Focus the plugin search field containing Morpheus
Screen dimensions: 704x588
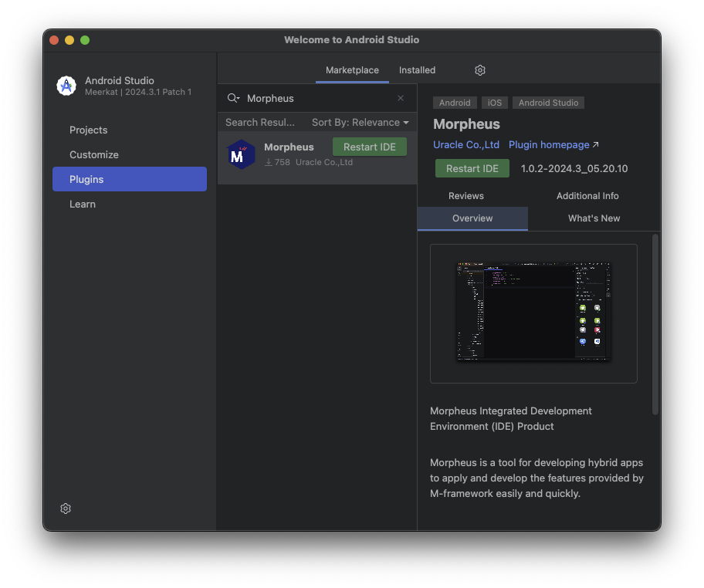coord(319,98)
